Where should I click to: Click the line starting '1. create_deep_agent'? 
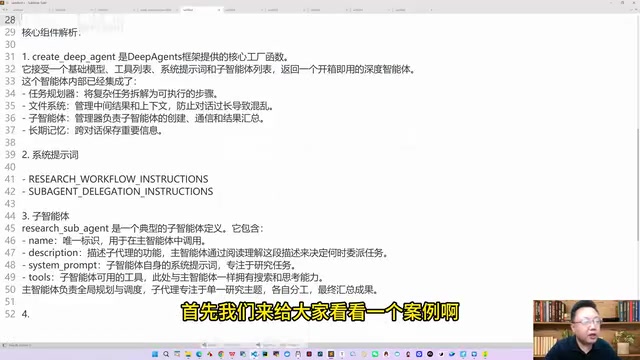[156, 57]
